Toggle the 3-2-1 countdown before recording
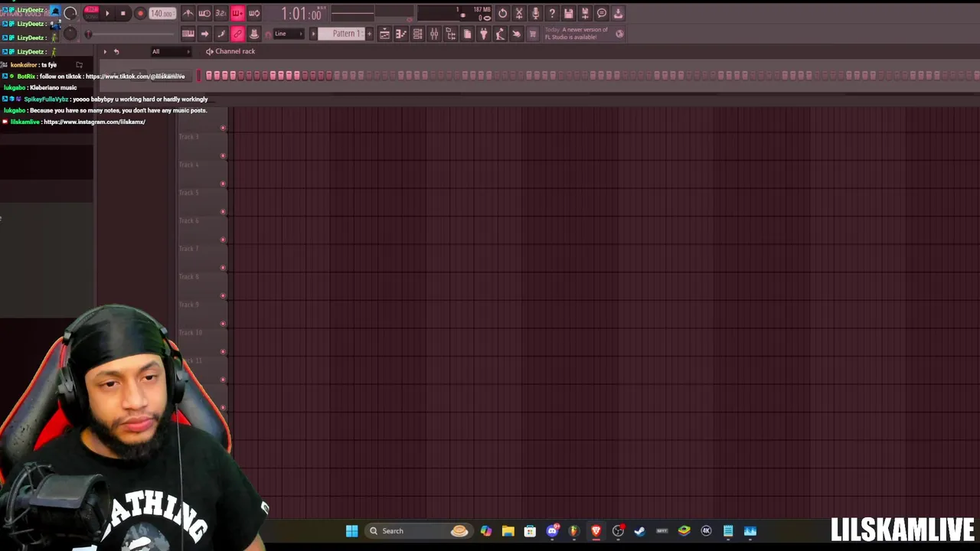Viewport: 980px width, 551px height. point(221,13)
